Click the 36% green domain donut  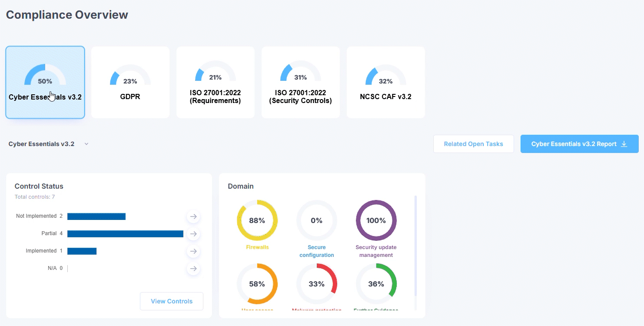[x=376, y=284]
